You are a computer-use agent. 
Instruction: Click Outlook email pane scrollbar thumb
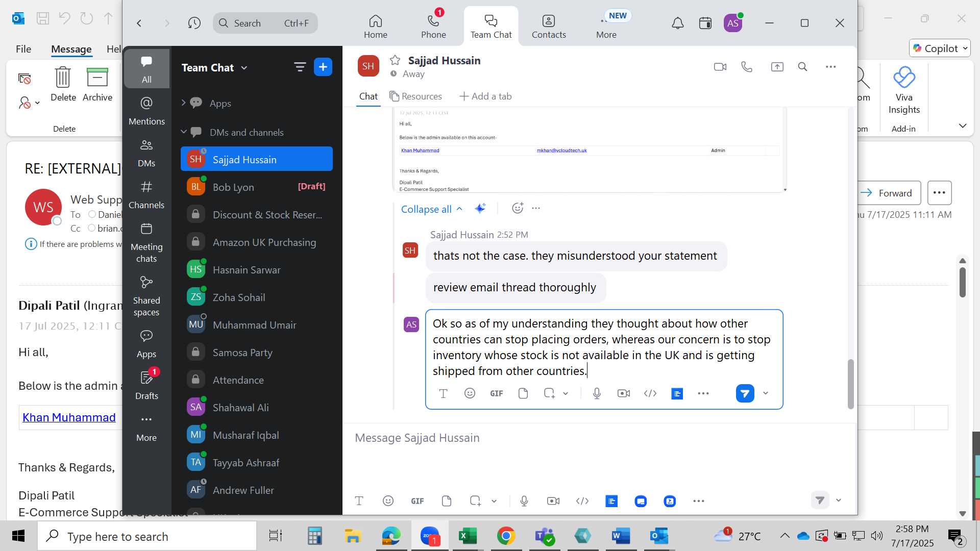click(962, 282)
